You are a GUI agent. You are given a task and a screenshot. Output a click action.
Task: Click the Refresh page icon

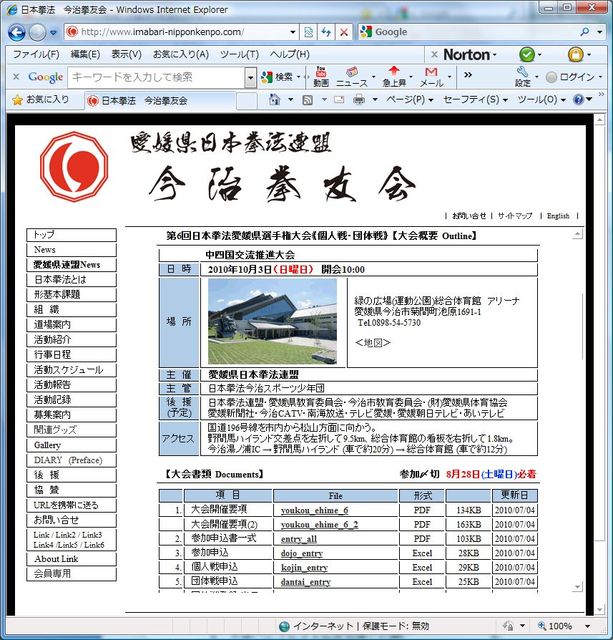(325, 32)
